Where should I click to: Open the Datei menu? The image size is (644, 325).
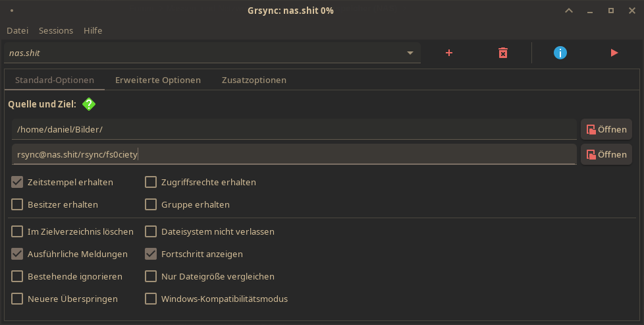click(18, 30)
